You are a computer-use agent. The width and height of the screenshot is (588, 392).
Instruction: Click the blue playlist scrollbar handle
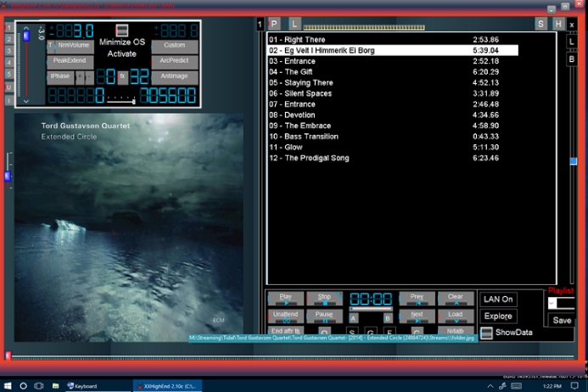(574, 161)
